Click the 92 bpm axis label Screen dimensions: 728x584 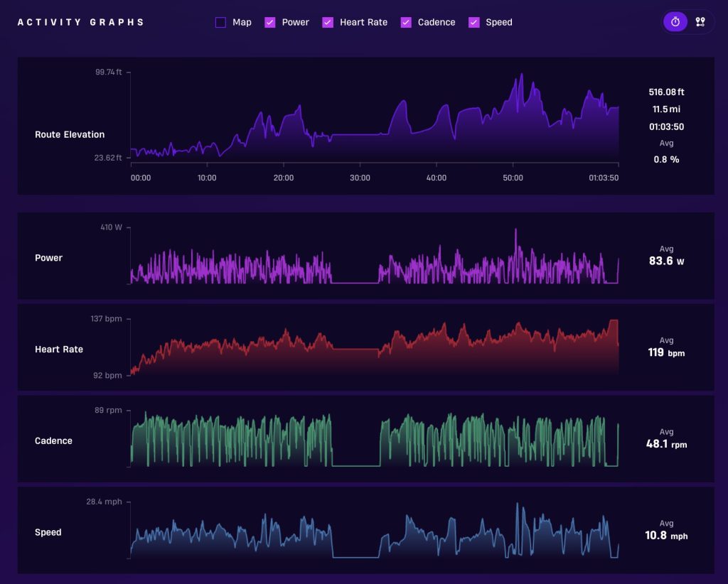tap(108, 375)
